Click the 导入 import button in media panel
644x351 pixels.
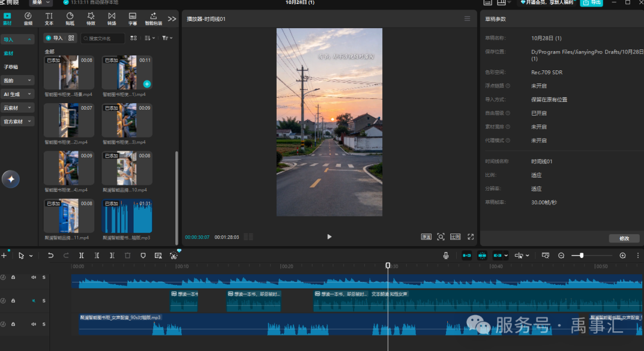tap(54, 38)
